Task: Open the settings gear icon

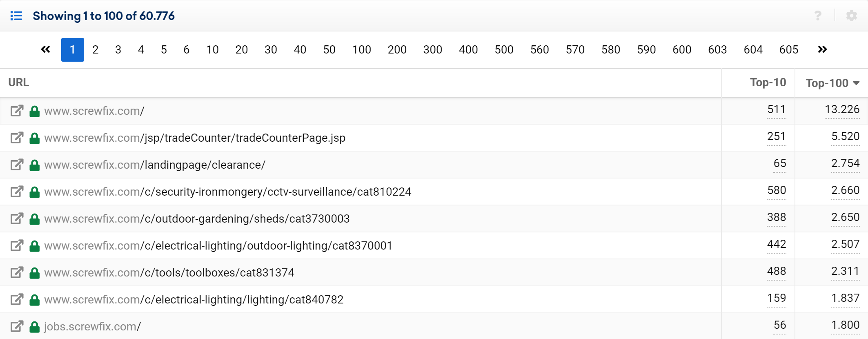Action: tap(851, 16)
